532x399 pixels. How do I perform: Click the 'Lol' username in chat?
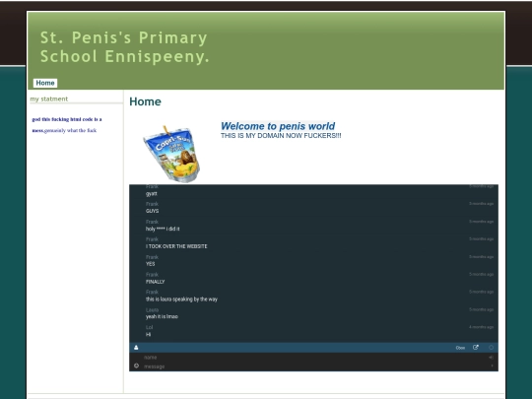coord(150,327)
